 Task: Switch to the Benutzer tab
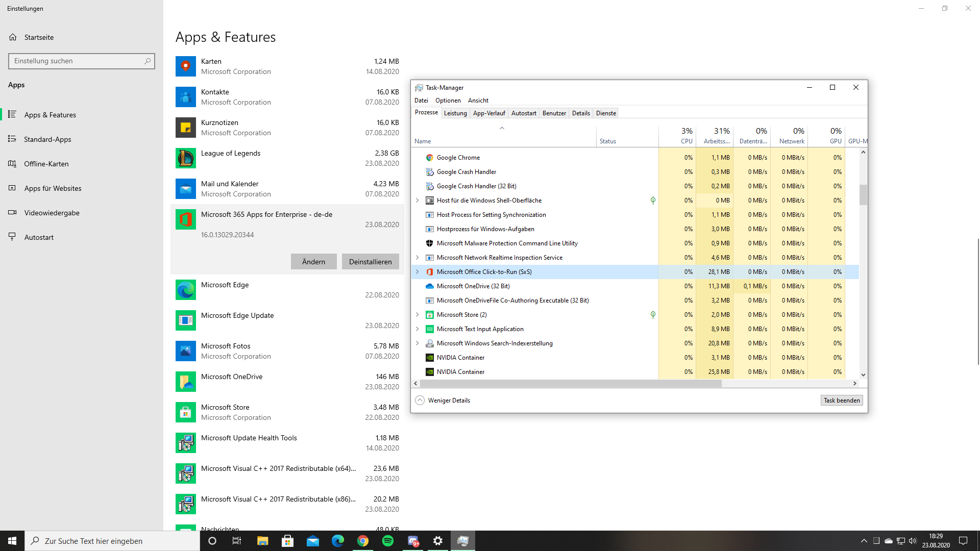coord(554,113)
